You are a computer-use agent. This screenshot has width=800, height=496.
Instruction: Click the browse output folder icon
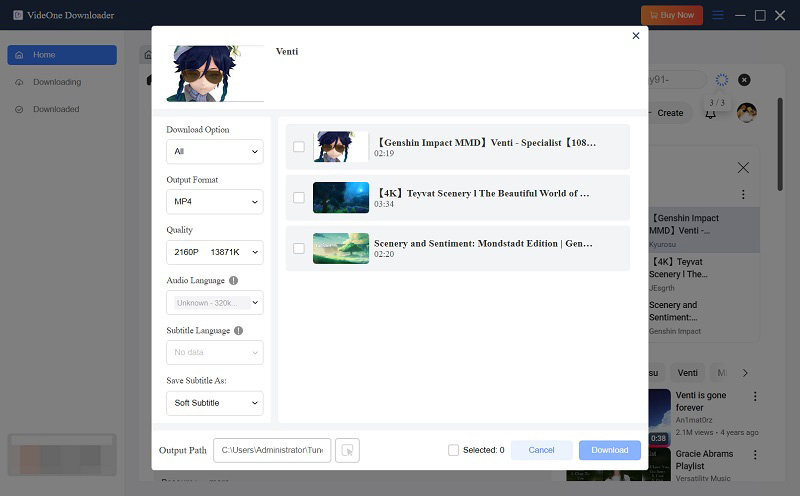[x=347, y=451]
